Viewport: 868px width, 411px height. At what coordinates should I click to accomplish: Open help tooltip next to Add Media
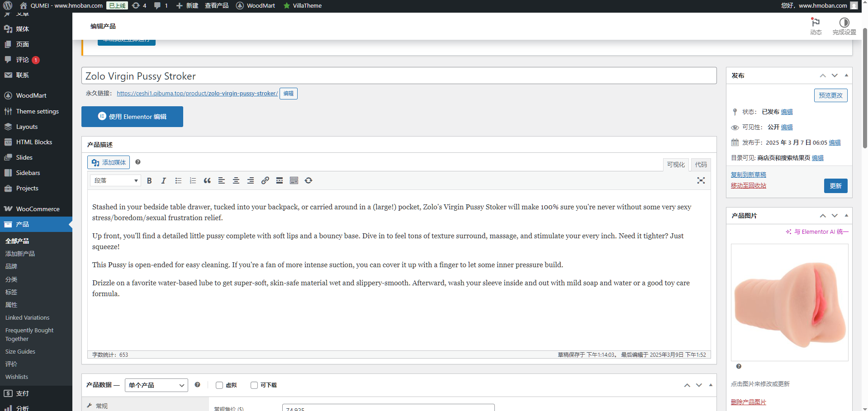tap(138, 162)
